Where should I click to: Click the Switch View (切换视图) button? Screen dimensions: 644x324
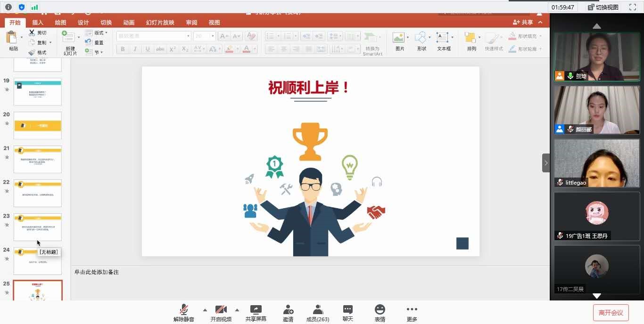[x=603, y=7]
